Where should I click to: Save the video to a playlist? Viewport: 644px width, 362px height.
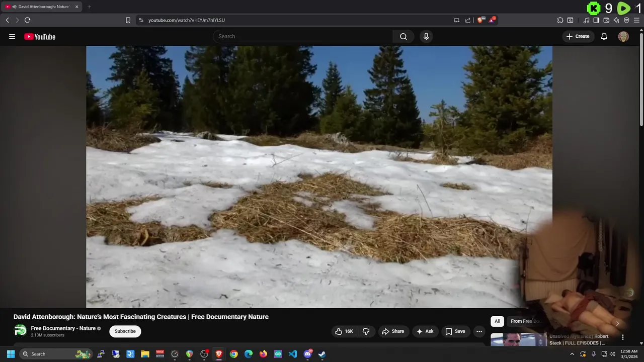click(x=455, y=331)
